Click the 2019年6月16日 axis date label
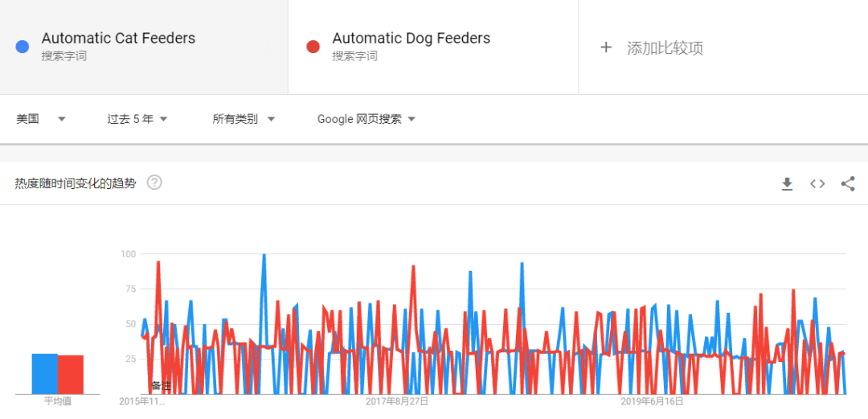 652,401
